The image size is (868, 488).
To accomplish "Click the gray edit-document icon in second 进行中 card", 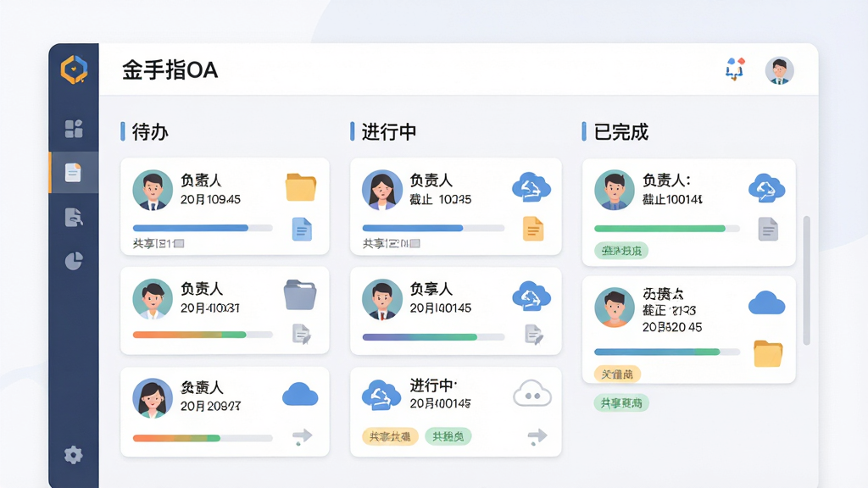I will (534, 334).
